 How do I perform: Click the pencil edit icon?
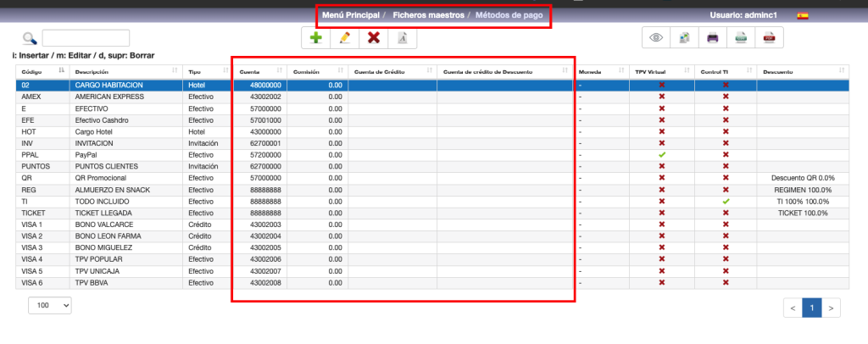coord(344,38)
